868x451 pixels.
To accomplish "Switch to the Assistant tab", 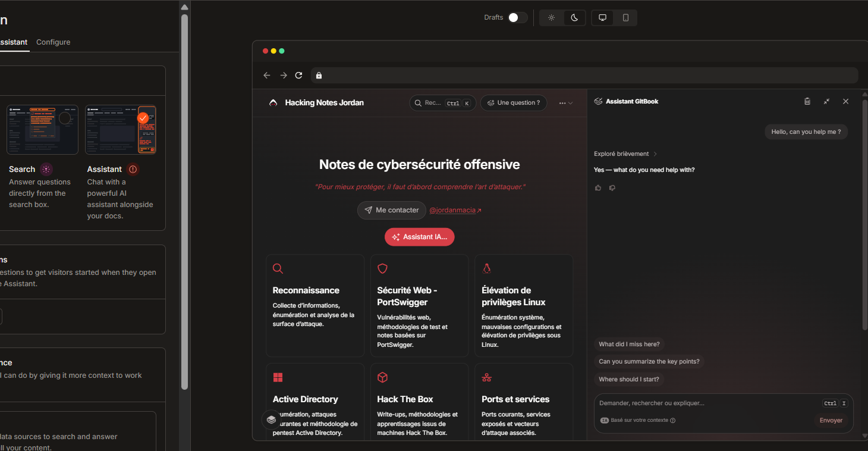I will tap(13, 42).
